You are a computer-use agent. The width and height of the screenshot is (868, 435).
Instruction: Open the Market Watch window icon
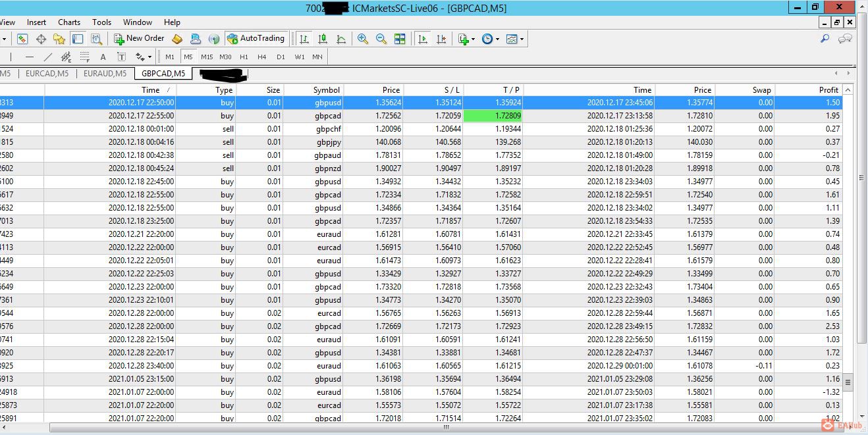click(22, 39)
